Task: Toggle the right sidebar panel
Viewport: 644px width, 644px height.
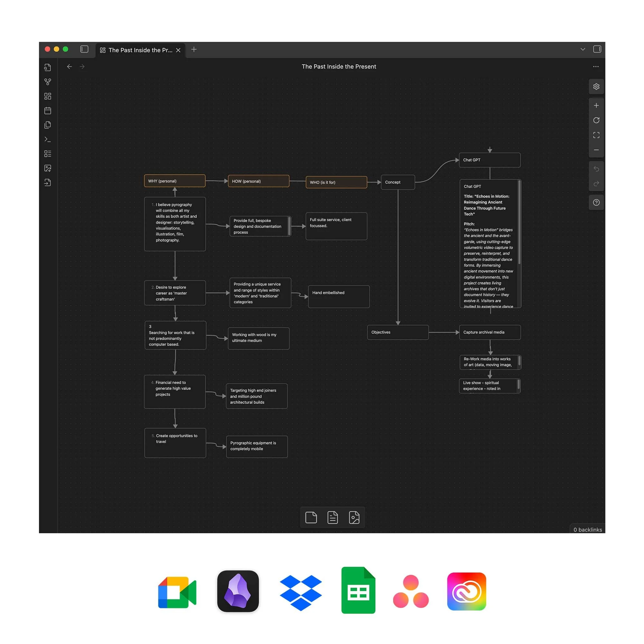Action: tap(597, 49)
